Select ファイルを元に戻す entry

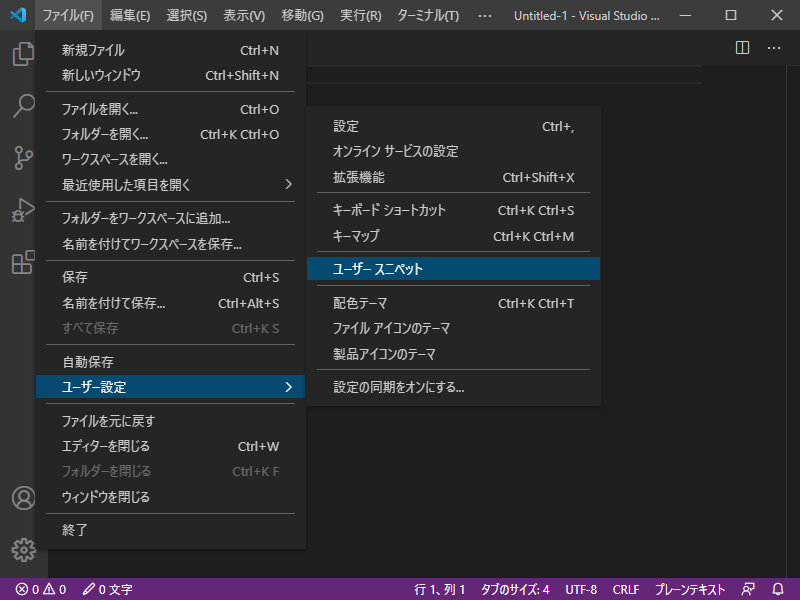tap(170, 421)
